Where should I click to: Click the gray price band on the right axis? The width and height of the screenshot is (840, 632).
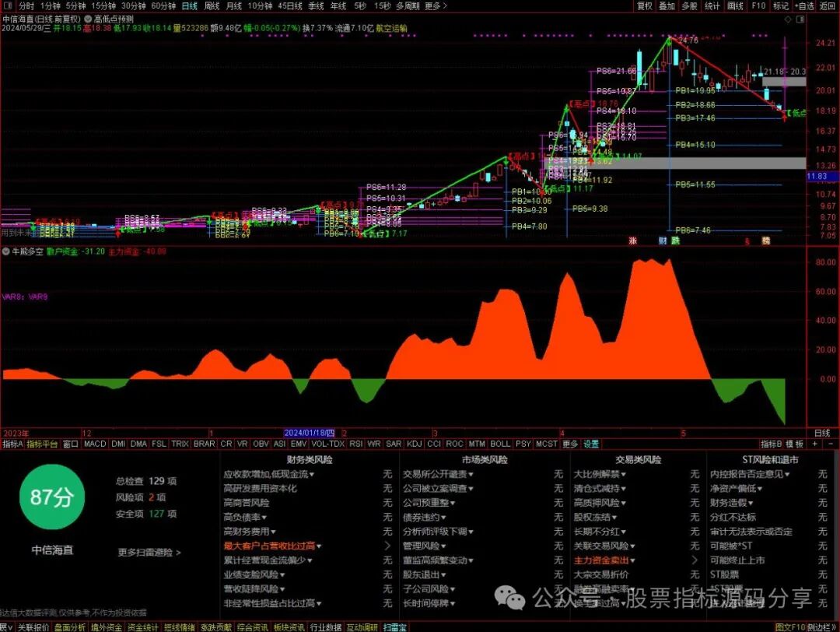[784, 82]
